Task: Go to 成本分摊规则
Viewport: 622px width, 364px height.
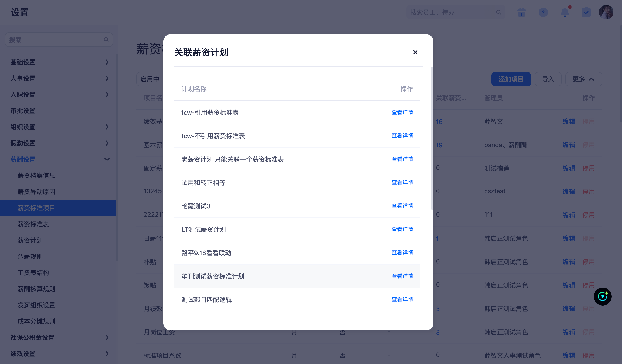Action: coord(36,321)
